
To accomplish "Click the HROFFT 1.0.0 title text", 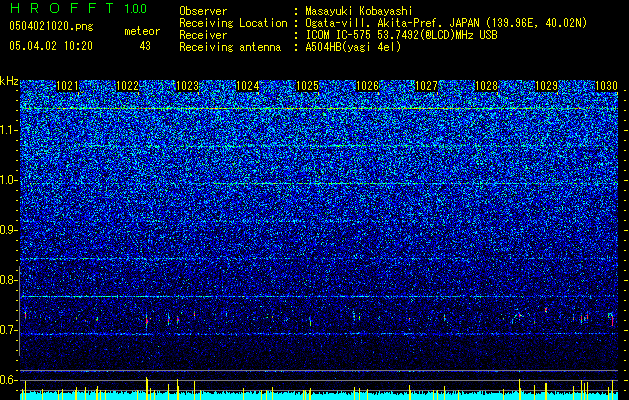I will pos(78,8).
